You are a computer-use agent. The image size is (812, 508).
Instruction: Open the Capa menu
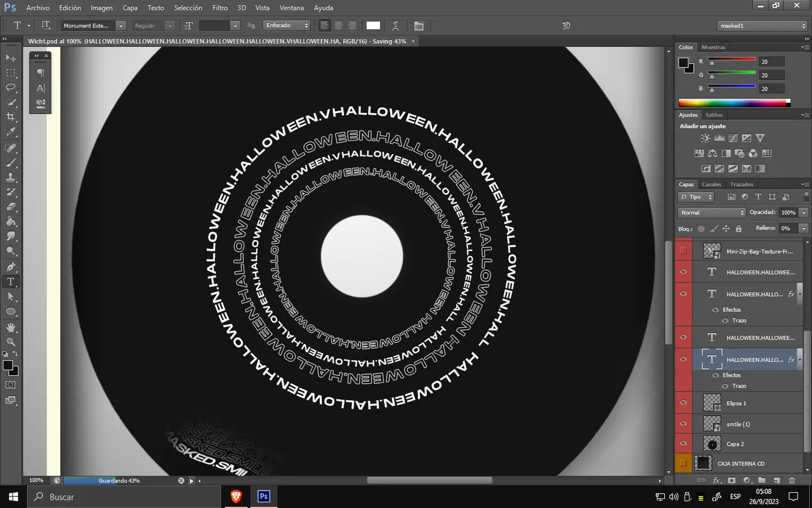click(130, 8)
